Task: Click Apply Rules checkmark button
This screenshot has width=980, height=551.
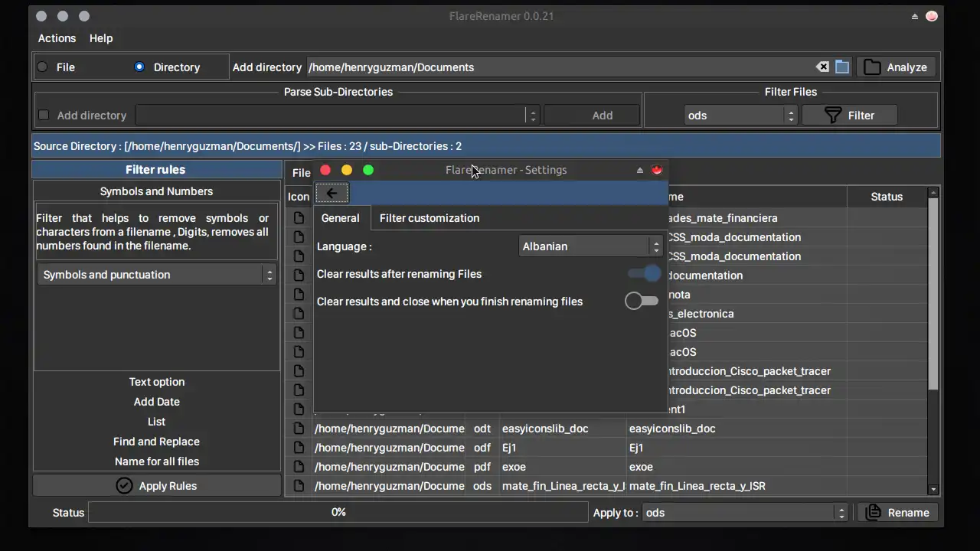Action: [157, 486]
